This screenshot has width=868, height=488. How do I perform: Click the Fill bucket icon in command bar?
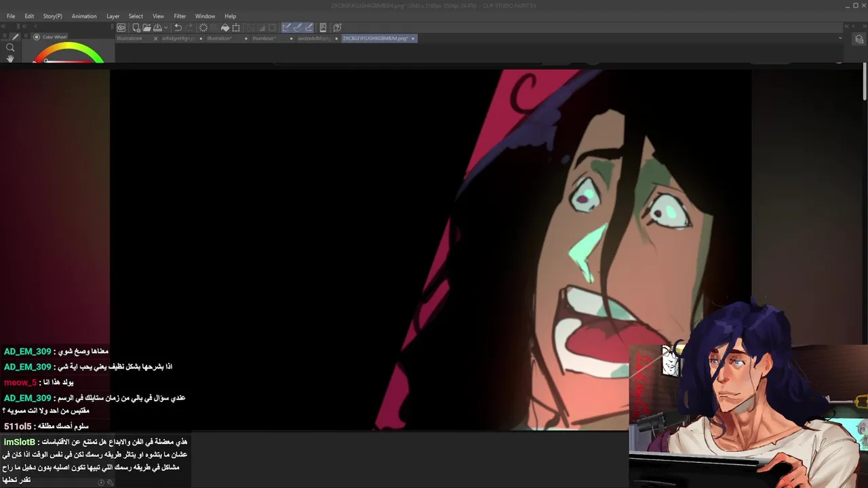(x=225, y=28)
